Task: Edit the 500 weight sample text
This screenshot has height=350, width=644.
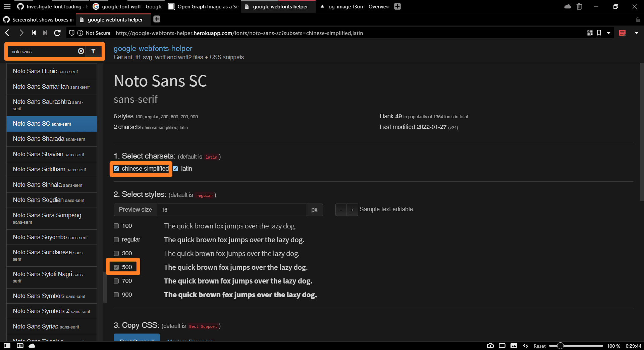Action: [x=235, y=267]
